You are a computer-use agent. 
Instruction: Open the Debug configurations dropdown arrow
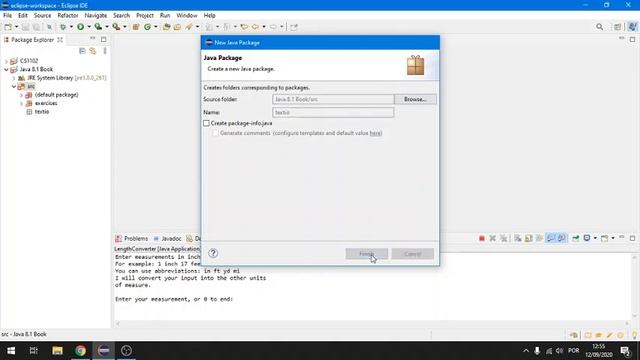(x=71, y=27)
